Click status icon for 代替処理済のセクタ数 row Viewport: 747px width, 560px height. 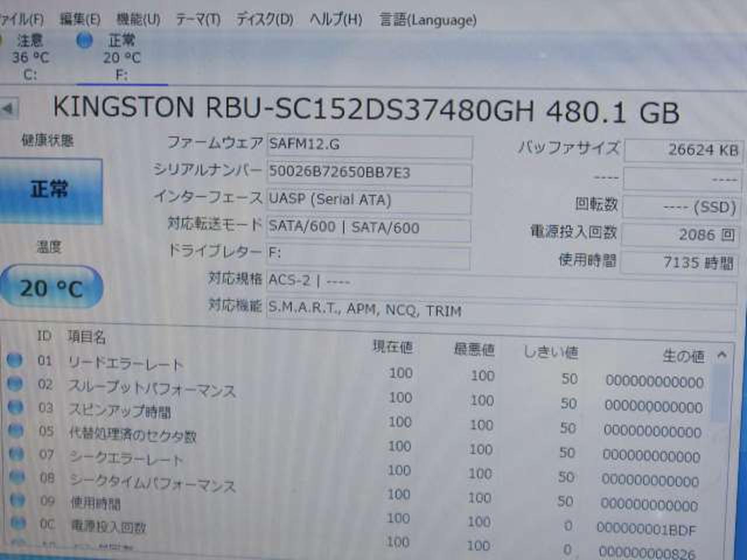coord(16,430)
